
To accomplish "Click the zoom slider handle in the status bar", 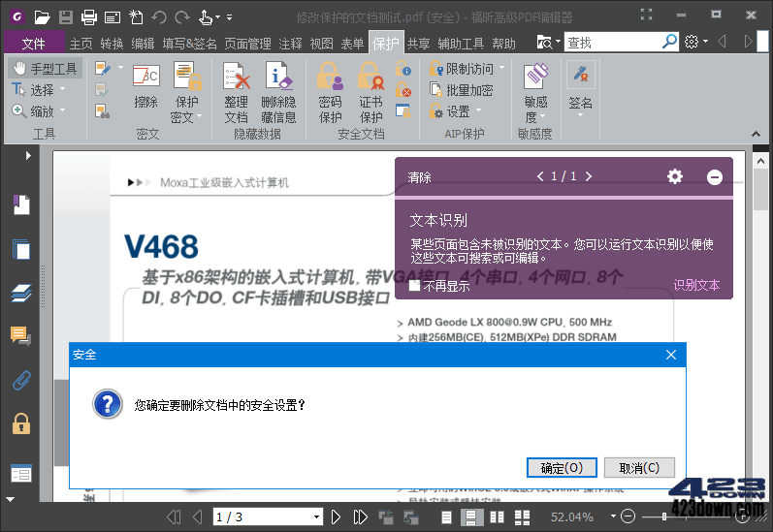I will click(664, 516).
